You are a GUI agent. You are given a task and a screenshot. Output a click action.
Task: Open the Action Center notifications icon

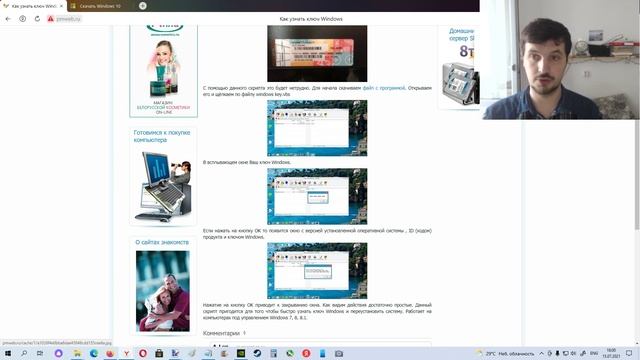pyautogui.click(x=629, y=353)
